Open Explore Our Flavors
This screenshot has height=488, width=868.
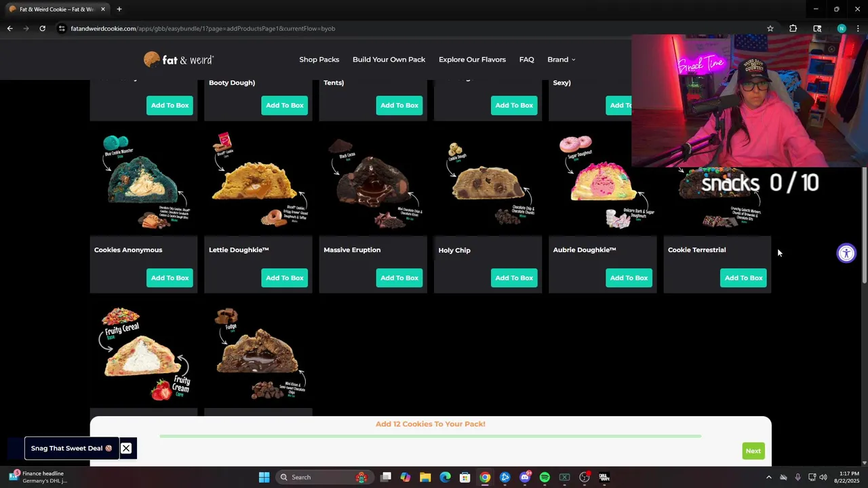click(x=472, y=60)
